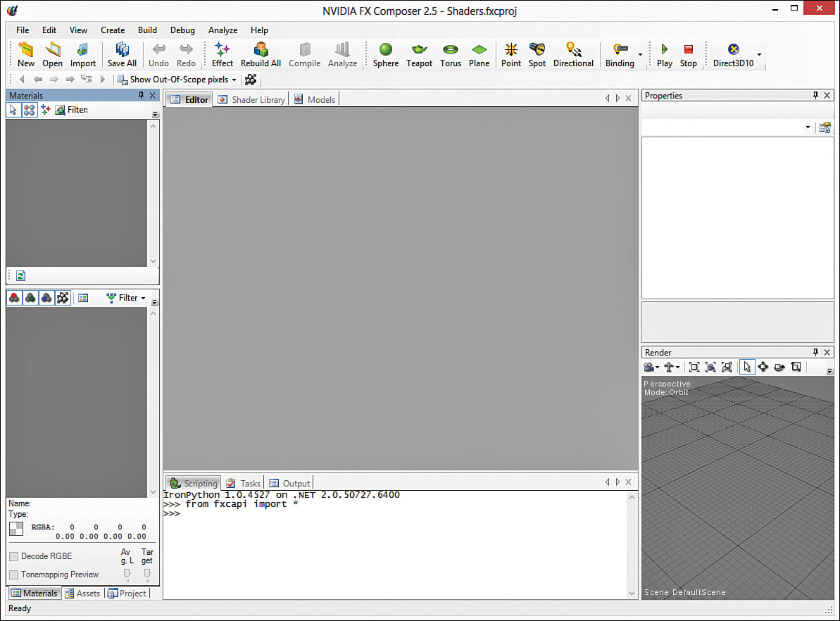
Task: Switch to the Output tab
Action: coord(289,483)
